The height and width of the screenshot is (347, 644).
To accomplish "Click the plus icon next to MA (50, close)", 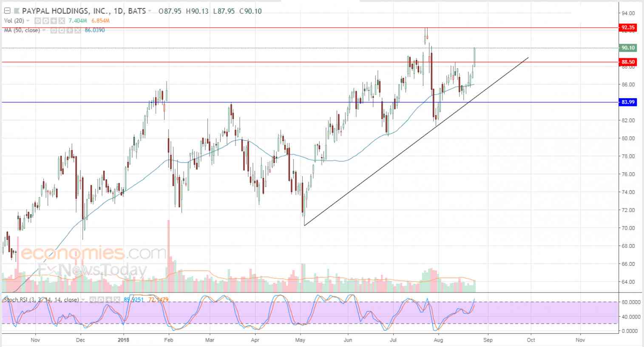I will [69, 31].
